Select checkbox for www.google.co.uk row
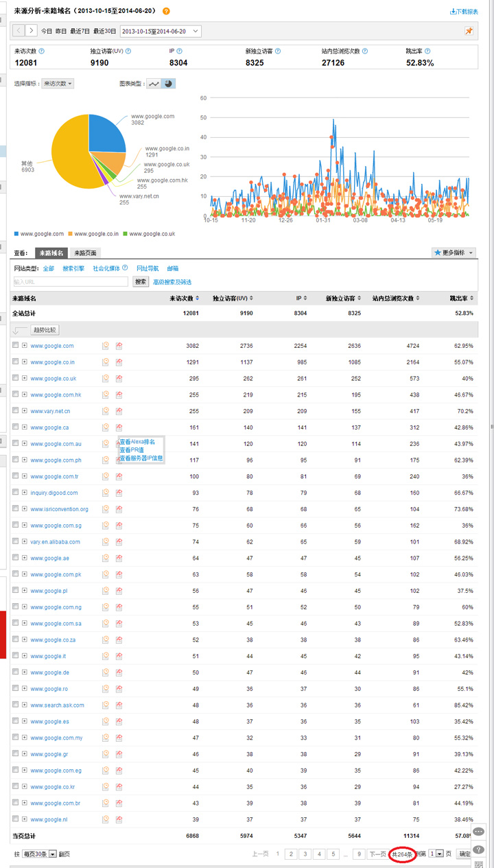The width and height of the screenshot is (494, 868). 16,378
